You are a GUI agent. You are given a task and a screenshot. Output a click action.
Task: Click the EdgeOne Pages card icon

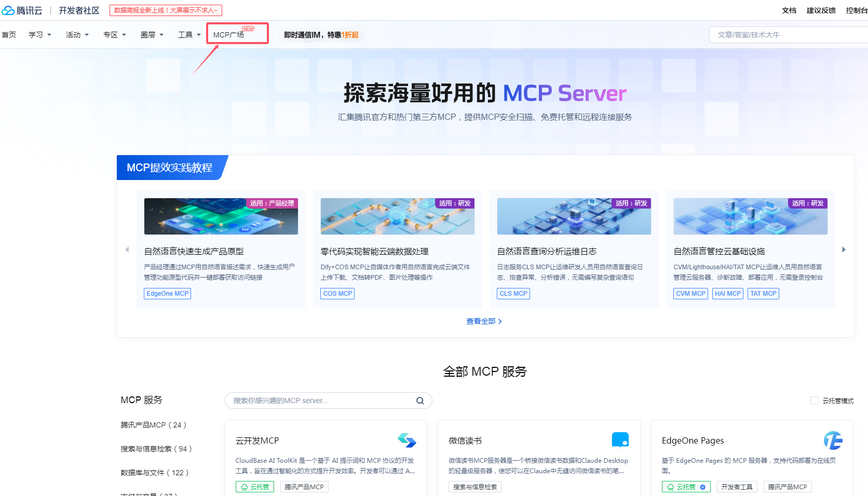coord(833,440)
